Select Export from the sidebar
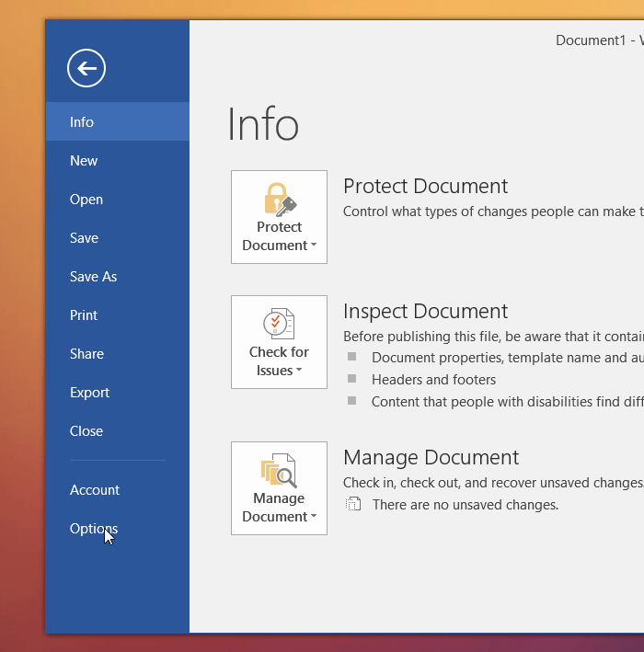The width and height of the screenshot is (644, 652). coord(89,392)
